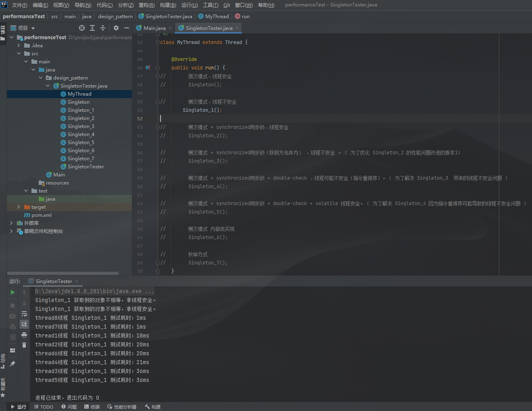Rerun SingletonTester with the green play icon

pos(13,292)
